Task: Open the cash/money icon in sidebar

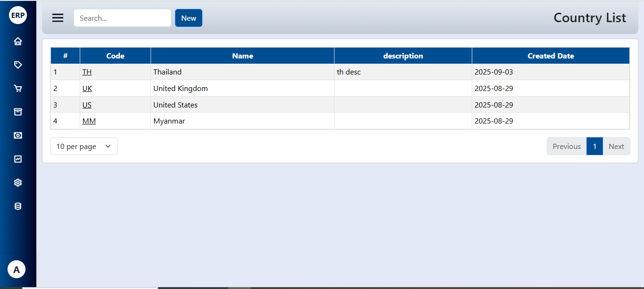Action: point(18,135)
